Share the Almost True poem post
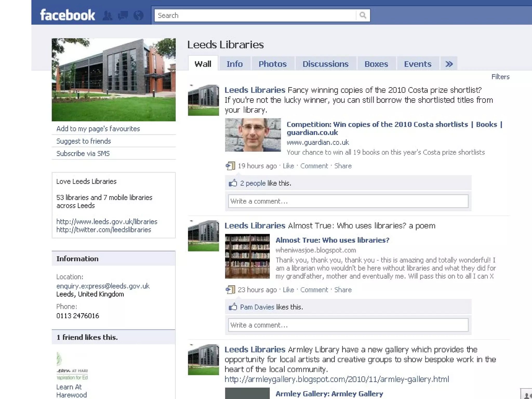 pyautogui.click(x=343, y=290)
